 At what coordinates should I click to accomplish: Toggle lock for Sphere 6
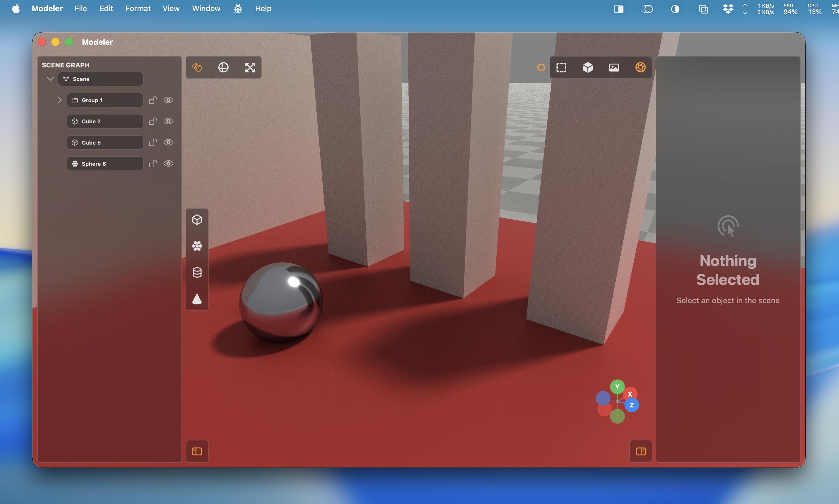pos(153,163)
